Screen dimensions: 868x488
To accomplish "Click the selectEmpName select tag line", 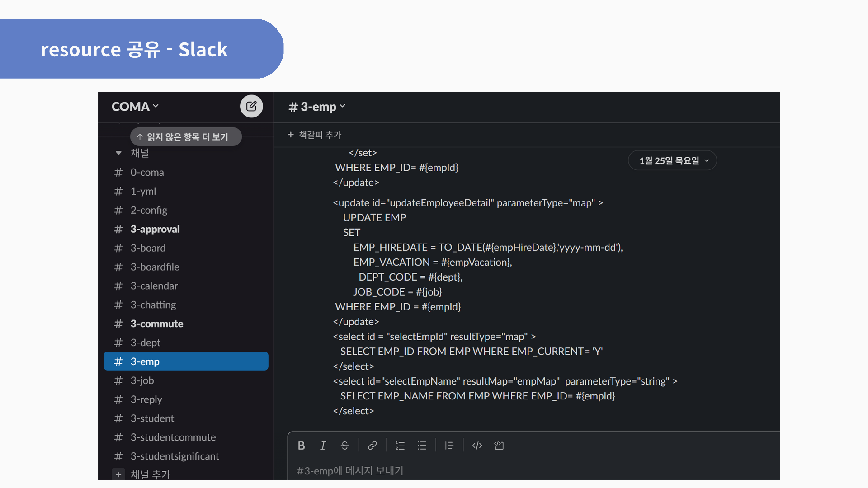I will 505,381.
